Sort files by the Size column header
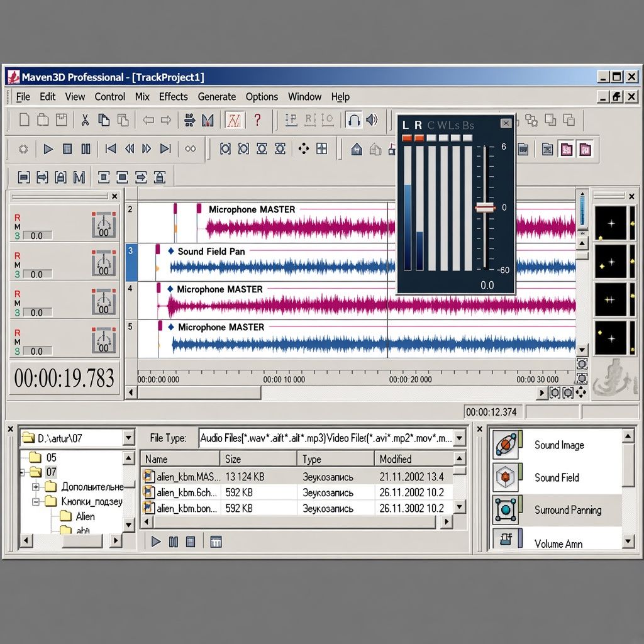 (258, 458)
